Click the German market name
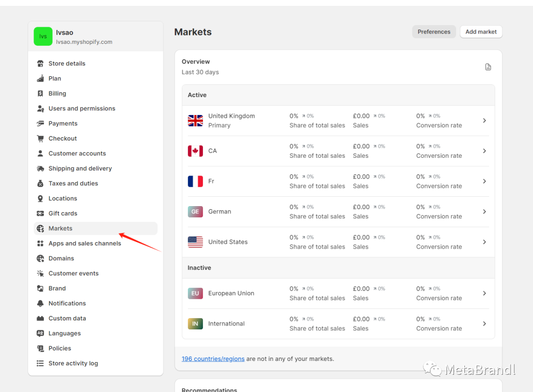The image size is (533, 392). [220, 212]
